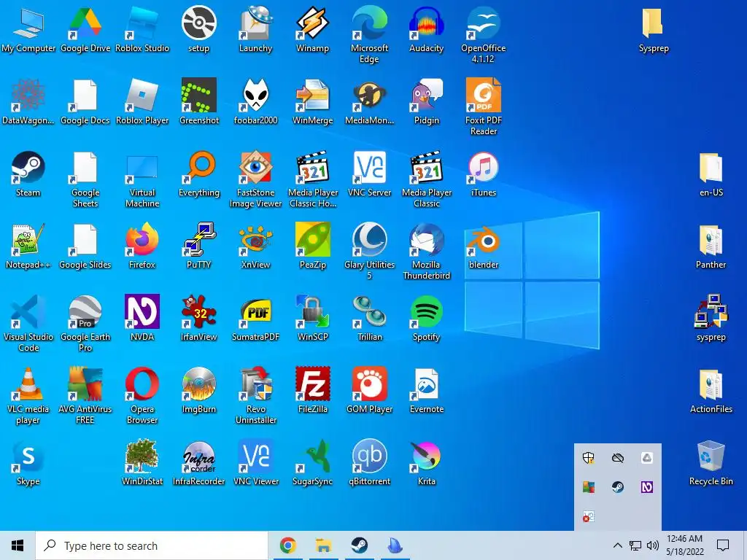Select the Launchy desktop icon
Image resolution: width=747 pixels, height=560 pixels.
pos(256,29)
